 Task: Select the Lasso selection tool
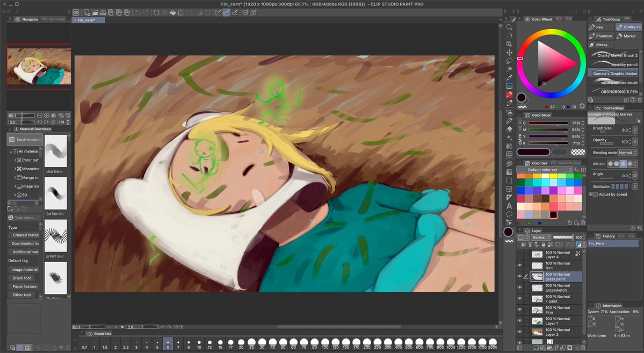click(509, 61)
